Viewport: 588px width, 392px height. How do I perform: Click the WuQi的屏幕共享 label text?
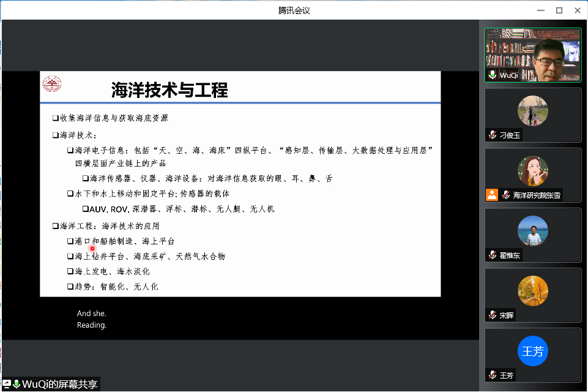click(x=60, y=385)
